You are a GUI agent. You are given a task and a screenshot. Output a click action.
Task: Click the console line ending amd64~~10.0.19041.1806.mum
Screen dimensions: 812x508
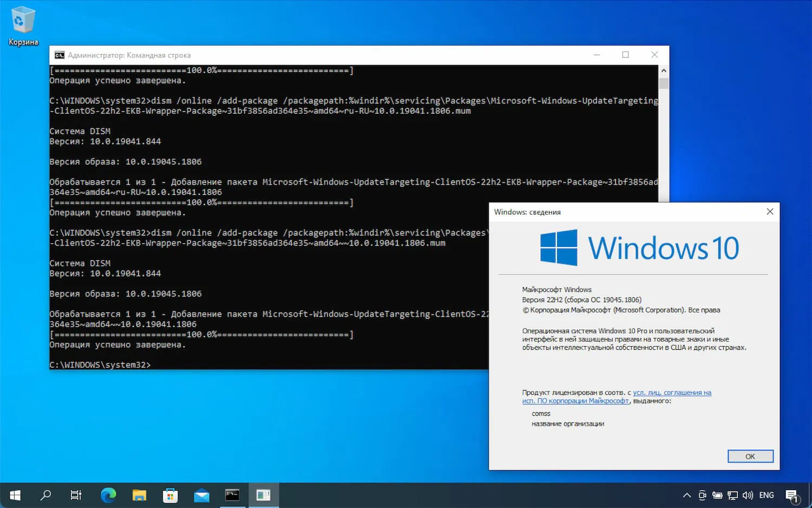[248, 243]
